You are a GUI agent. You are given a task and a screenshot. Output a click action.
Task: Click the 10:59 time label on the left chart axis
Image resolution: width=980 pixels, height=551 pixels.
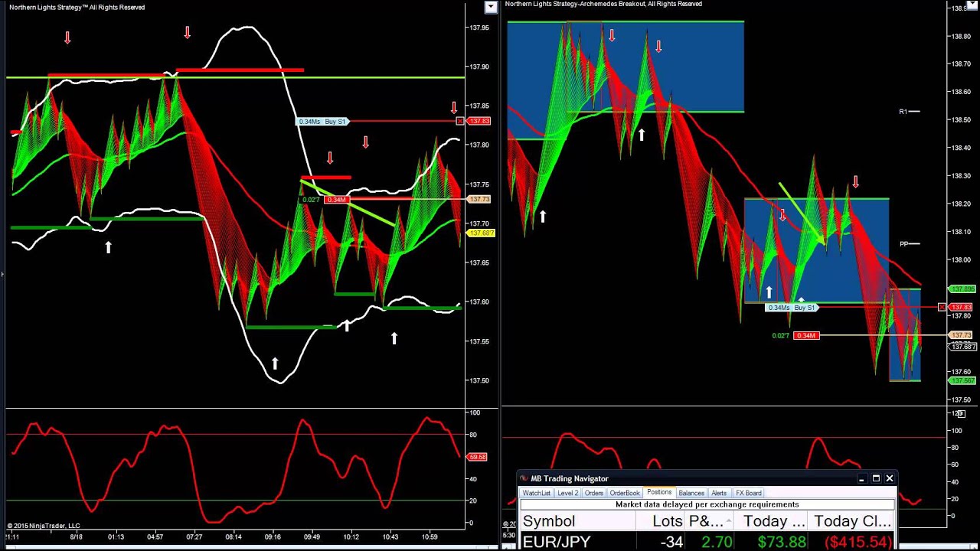coord(430,536)
